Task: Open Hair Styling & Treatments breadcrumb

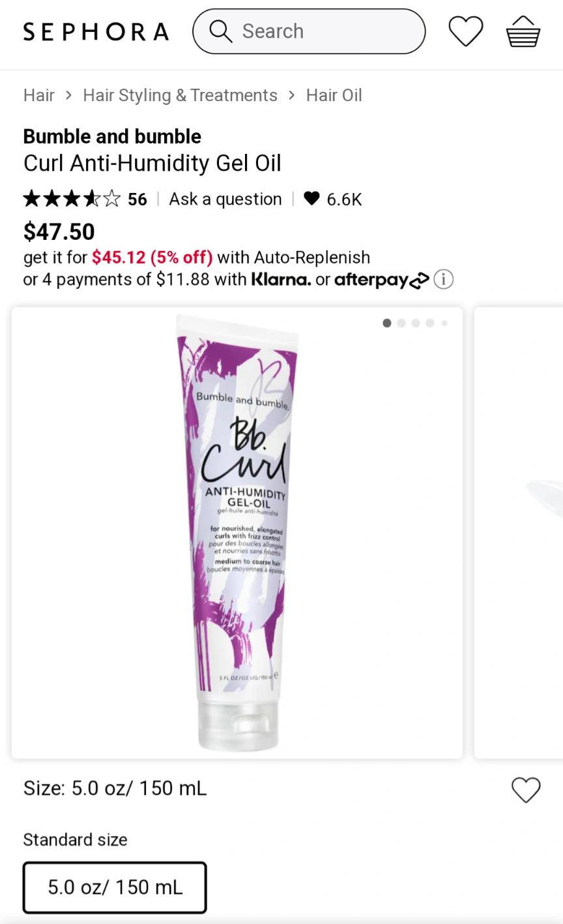Action: [x=180, y=95]
